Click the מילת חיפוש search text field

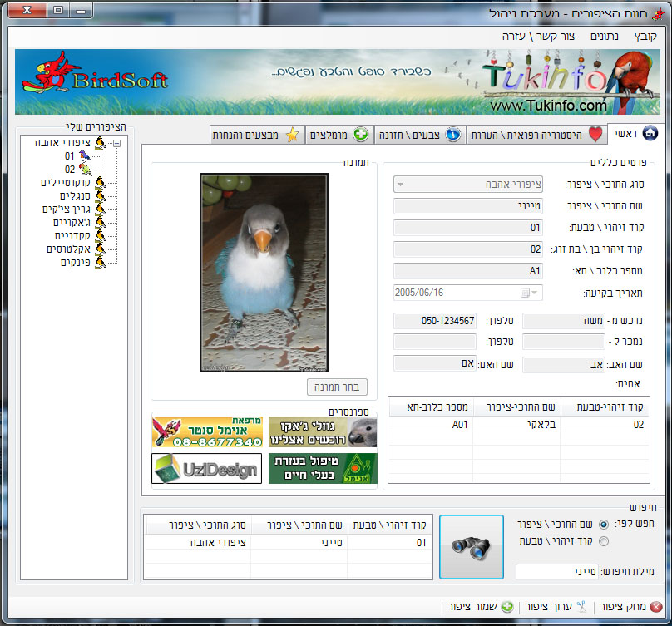[x=551, y=572]
